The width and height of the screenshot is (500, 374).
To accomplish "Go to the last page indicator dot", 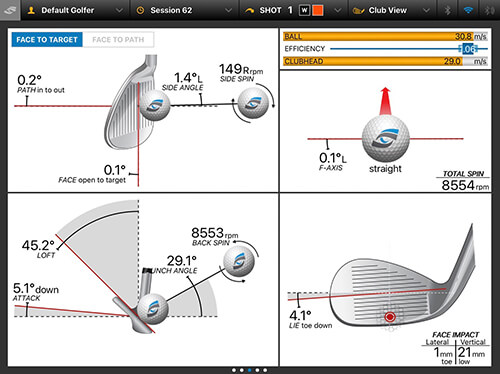I will (x=265, y=370).
